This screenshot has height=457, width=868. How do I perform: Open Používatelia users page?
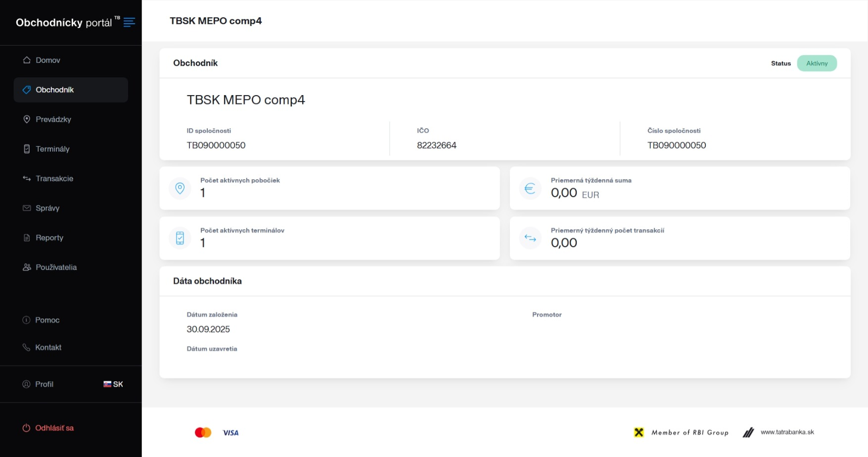(56, 267)
